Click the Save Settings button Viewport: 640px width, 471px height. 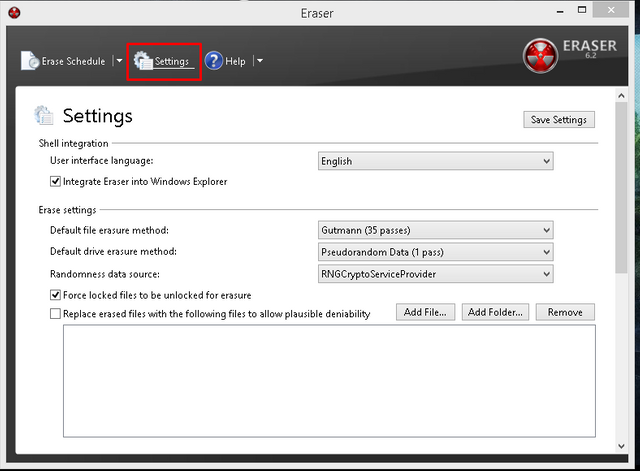coord(559,120)
